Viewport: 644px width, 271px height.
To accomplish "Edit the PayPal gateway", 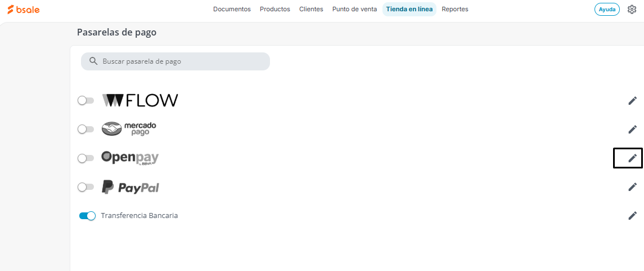I will click(x=633, y=186).
